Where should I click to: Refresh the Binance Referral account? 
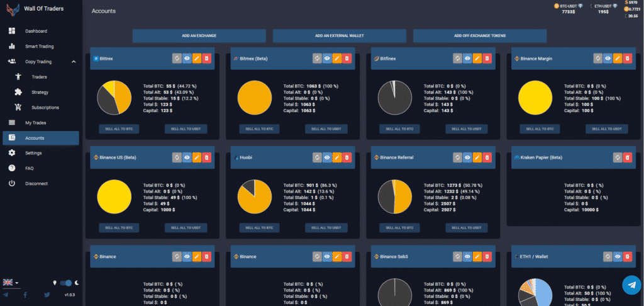click(458, 157)
